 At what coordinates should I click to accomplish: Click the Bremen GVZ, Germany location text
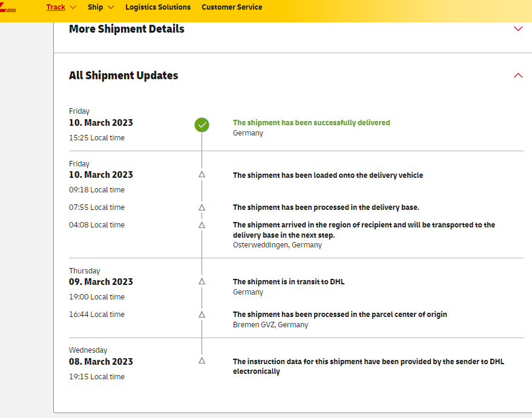270,325
